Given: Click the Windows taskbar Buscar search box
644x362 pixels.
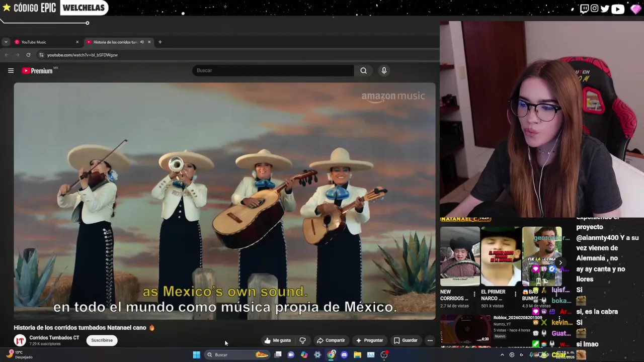Looking at the screenshot, I should 237,355.
